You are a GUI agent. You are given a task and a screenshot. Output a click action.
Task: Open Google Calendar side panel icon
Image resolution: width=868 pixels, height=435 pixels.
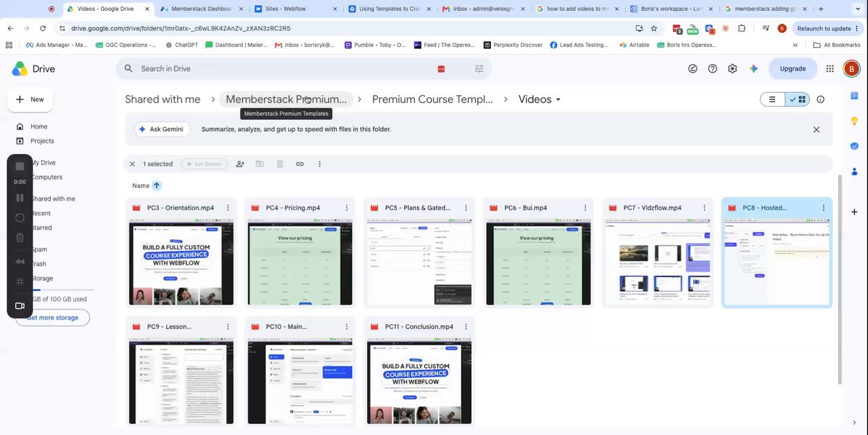[854, 96]
